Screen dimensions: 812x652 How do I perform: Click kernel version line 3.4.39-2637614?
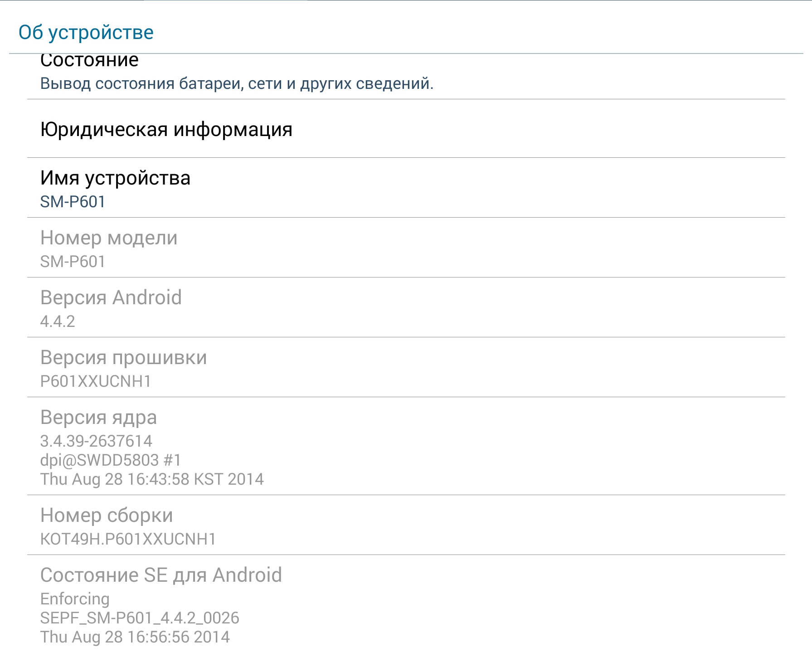coord(96,441)
